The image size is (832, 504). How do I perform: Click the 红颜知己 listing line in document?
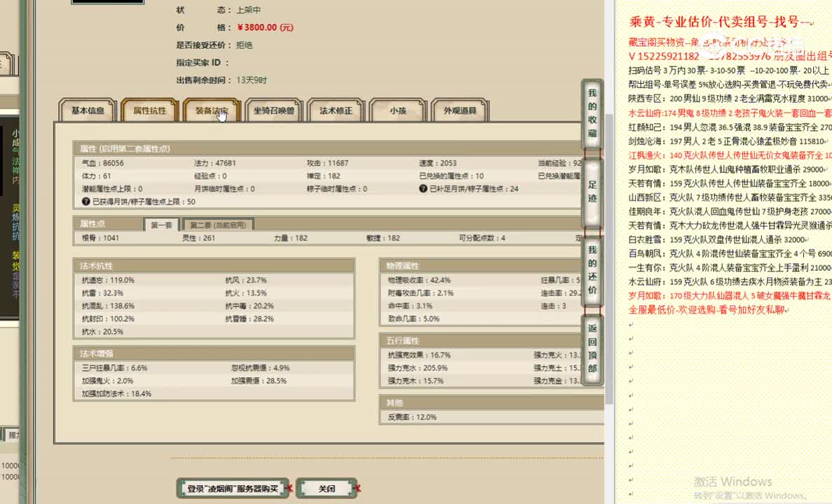[730, 127]
